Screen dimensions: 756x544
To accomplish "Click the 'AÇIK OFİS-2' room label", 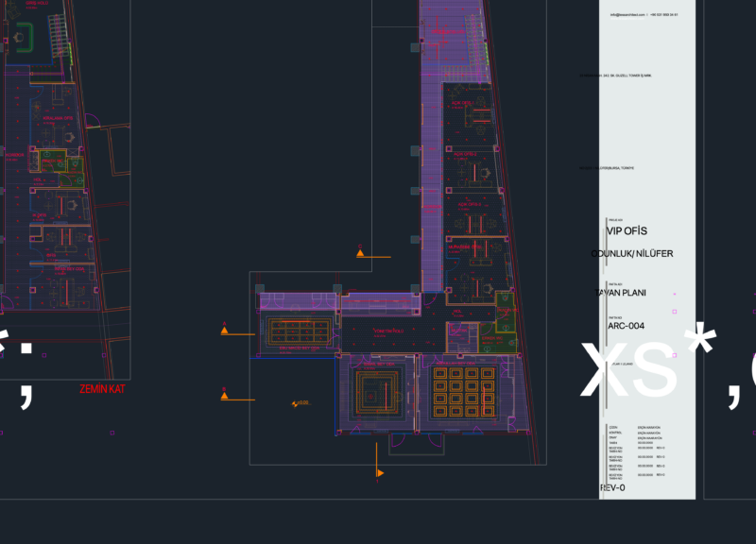I will click(465, 154).
